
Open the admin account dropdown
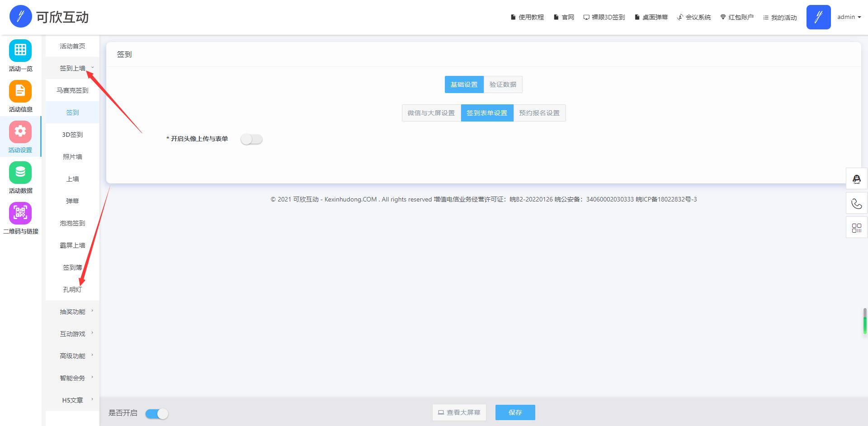click(x=849, y=17)
